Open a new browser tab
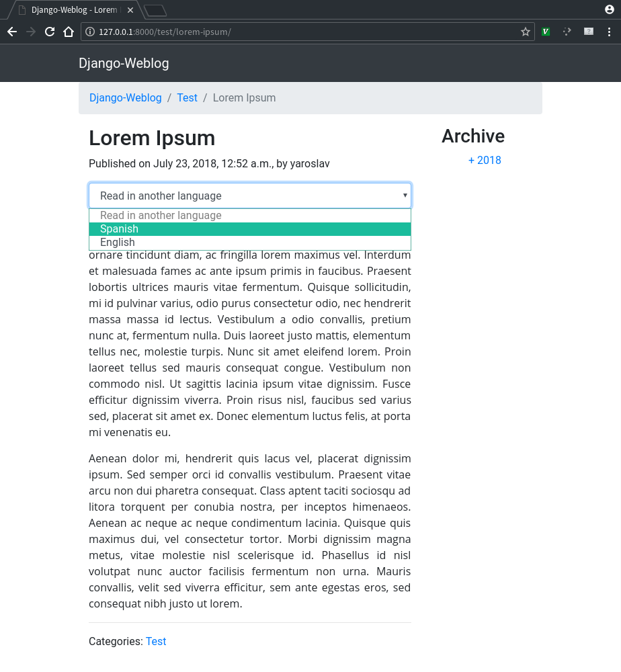The height and width of the screenshot is (672, 621). pyautogui.click(x=155, y=10)
